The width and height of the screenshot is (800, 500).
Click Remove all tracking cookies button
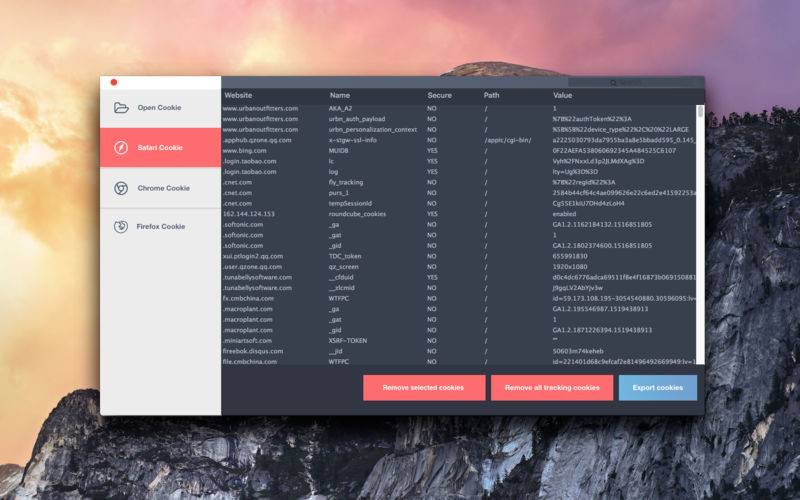click(x=552, y=388)
